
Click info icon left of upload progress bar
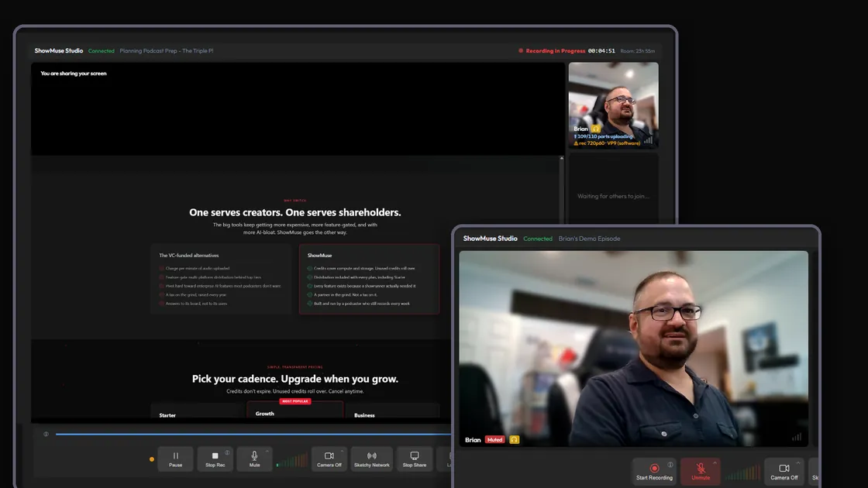tap(46, 435)
